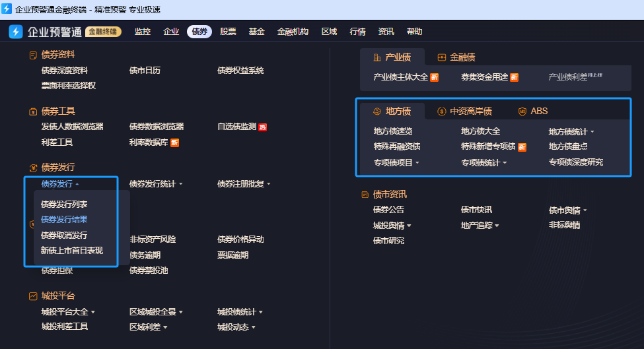
Task: Click the 地方债 tab icon
Action: (377, 111)
